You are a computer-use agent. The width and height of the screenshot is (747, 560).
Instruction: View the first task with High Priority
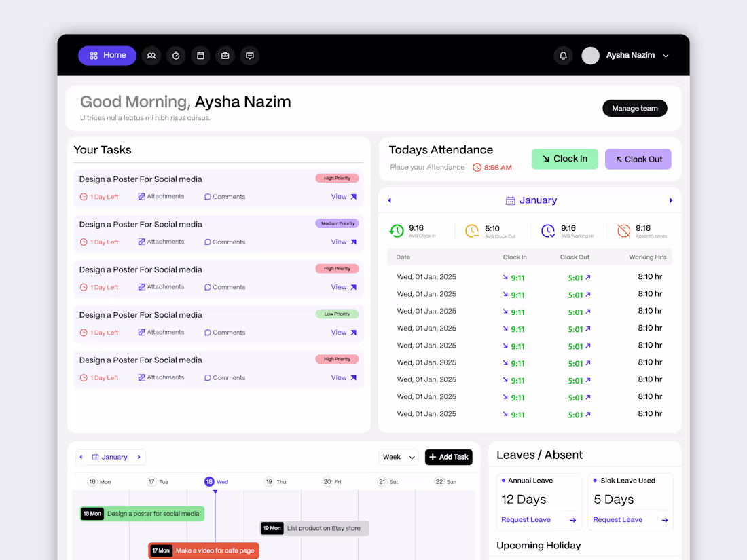pos(344,197)
